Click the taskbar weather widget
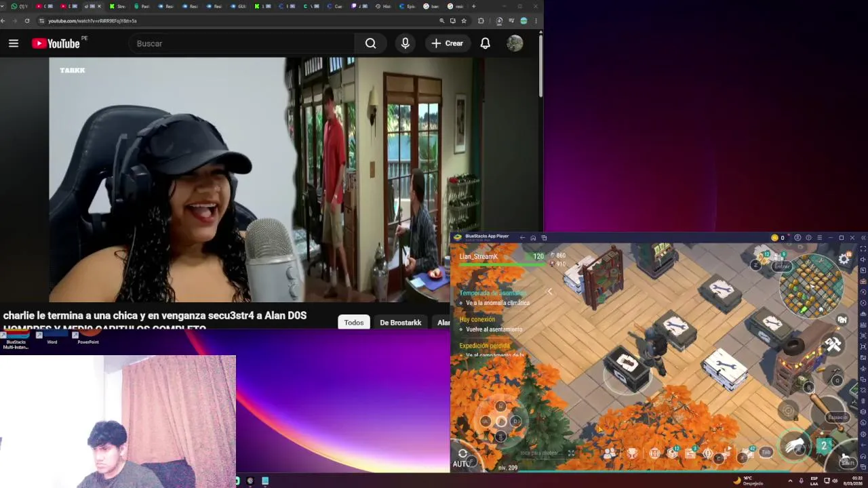868x488 pixels. [x=749, y=481]
